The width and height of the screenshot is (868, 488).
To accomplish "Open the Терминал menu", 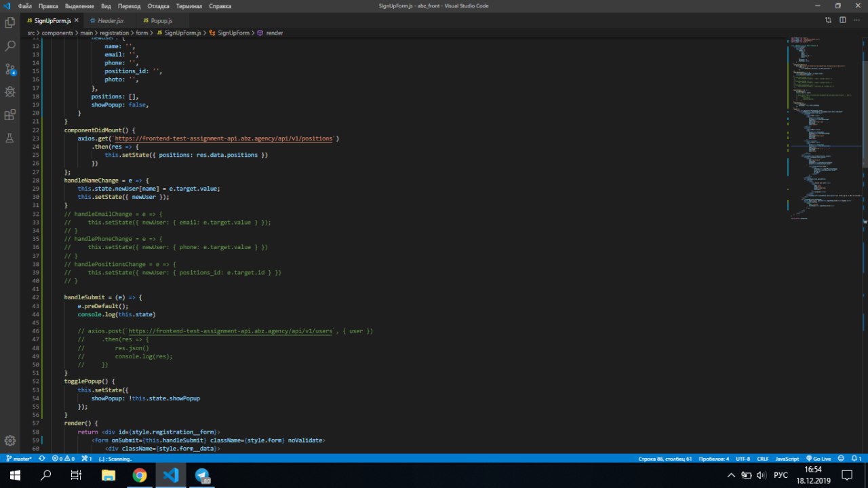I will [189, 5].
